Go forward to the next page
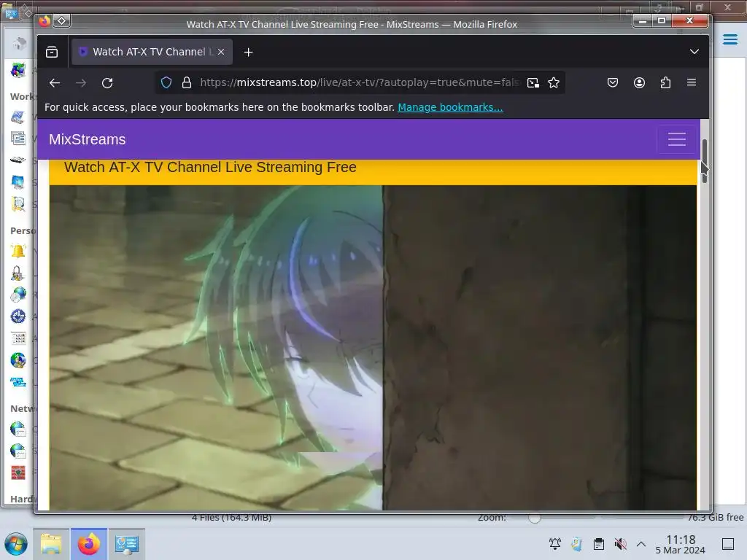Image resolution: width=747 pixels, height=560 pixels. [x=81, y=83]
